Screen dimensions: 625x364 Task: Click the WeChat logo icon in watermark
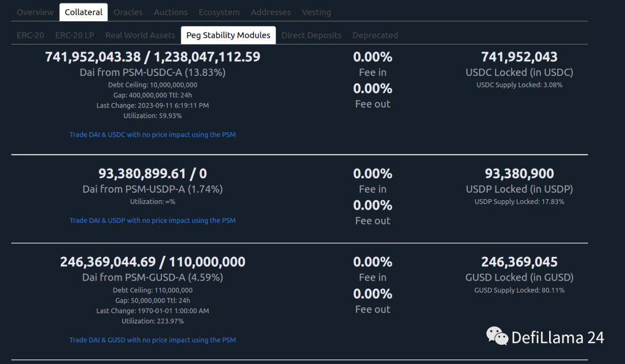[497, 336]
